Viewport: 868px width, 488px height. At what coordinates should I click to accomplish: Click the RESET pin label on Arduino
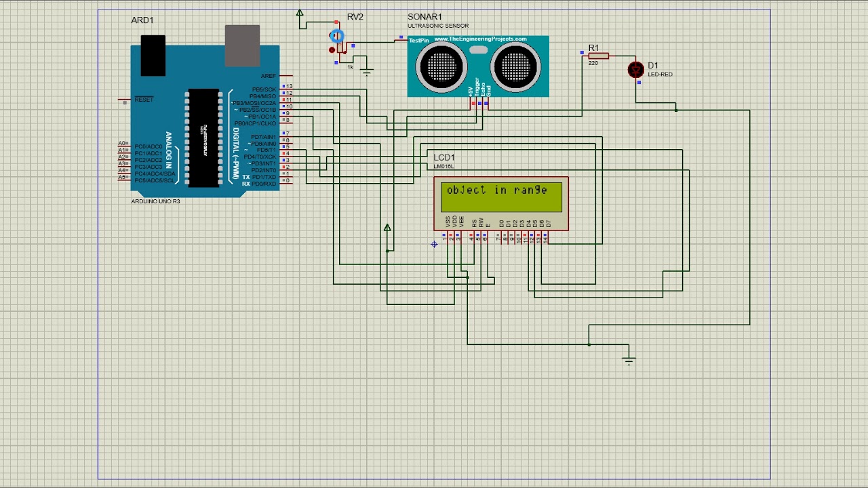coord(144,100)
